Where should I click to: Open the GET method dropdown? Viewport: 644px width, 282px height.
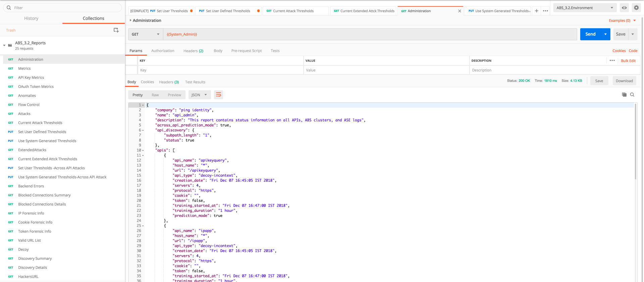[x=146, y=34]
